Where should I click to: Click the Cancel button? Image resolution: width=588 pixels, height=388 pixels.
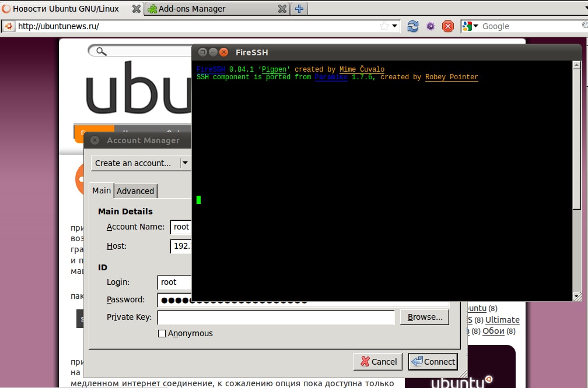pyautogui.click(x=378, y=361)
